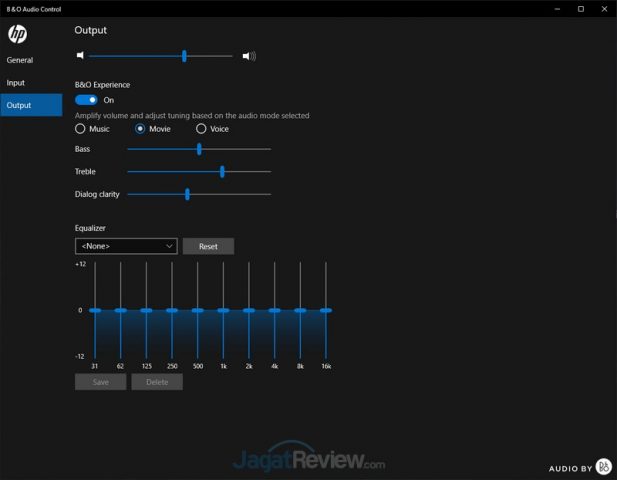The height and width of the screenshot is (480, 617).
Task: Select the Output tab in the sidebar
Action: point(19,105)
